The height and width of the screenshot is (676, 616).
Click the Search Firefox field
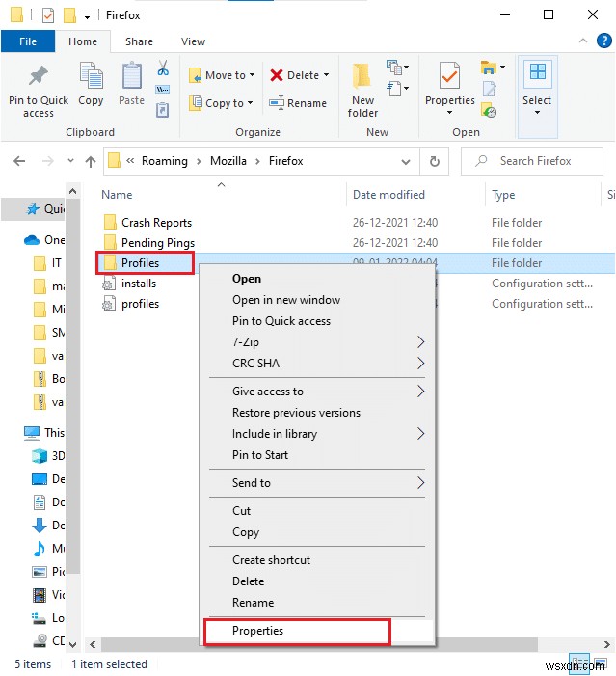[x=531, y=161]
